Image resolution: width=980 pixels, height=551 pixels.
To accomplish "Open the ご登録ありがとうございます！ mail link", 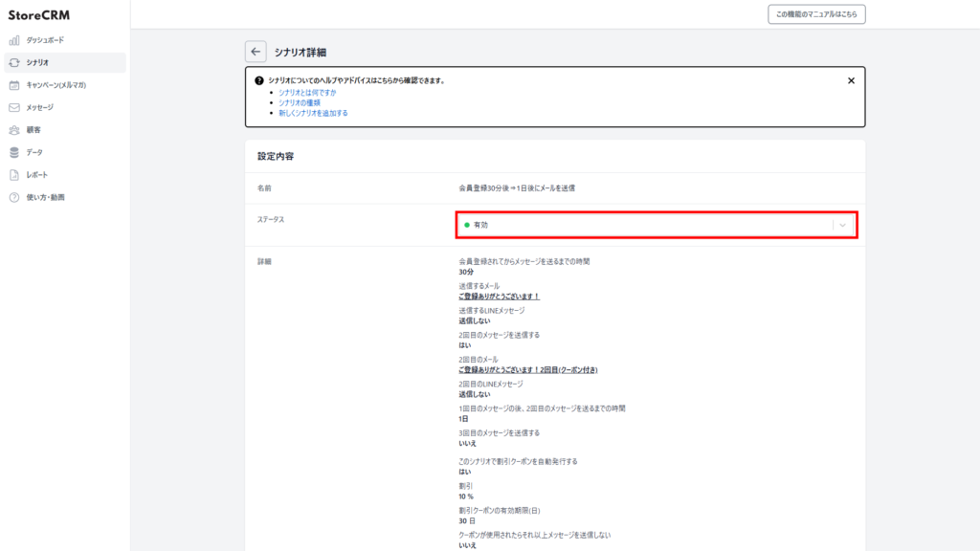I will pos(499,297).
